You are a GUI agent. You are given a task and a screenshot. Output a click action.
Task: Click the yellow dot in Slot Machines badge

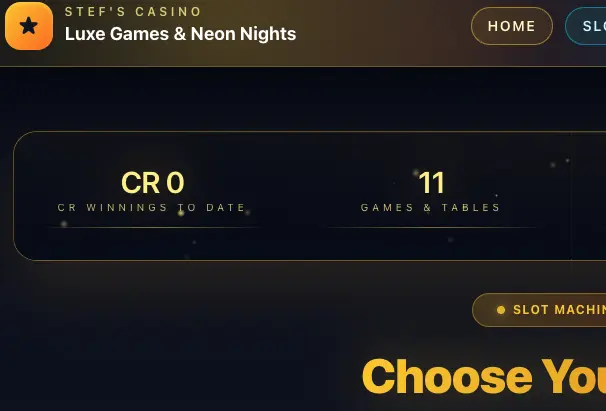point(501,310)
